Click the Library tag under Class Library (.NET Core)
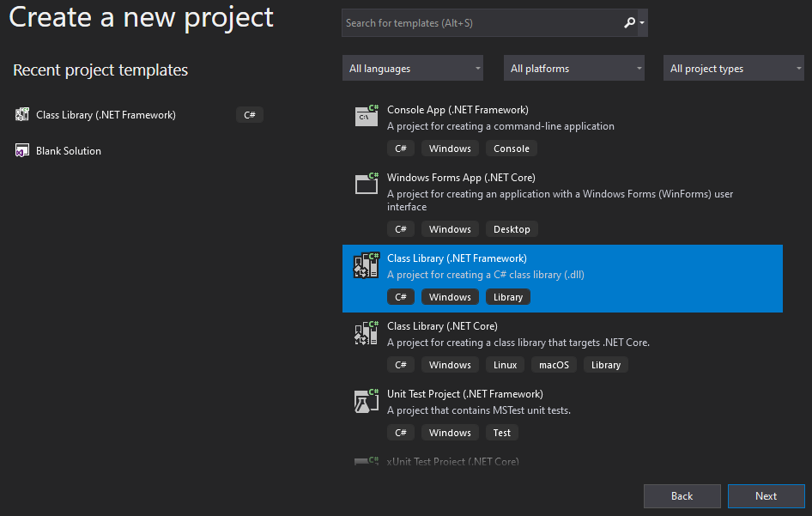Viewport: 812px width, 516px height. click(x=606, y=365)
